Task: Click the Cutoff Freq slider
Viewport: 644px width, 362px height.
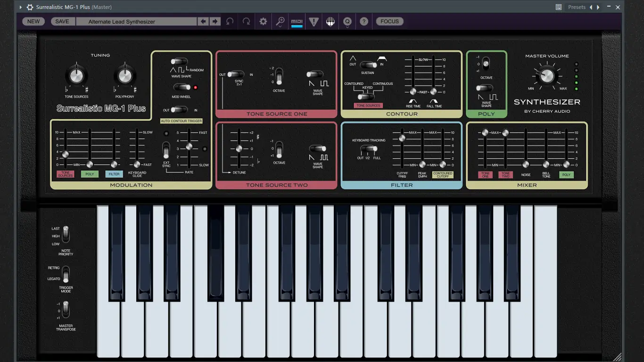Action: point(402,138)
